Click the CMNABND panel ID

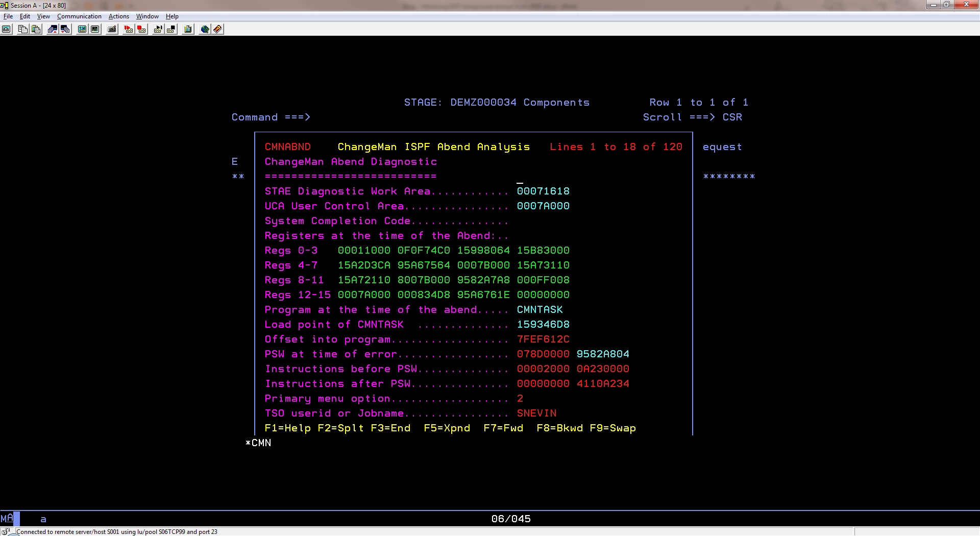[287, 147]
